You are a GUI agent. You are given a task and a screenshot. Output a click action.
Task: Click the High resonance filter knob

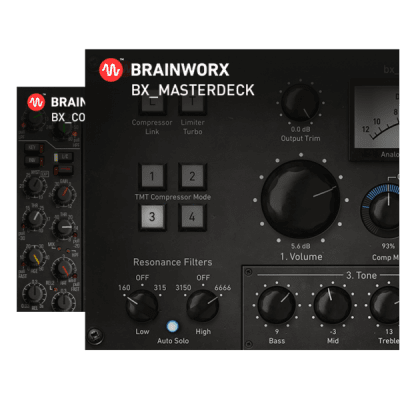coord(203,305)
